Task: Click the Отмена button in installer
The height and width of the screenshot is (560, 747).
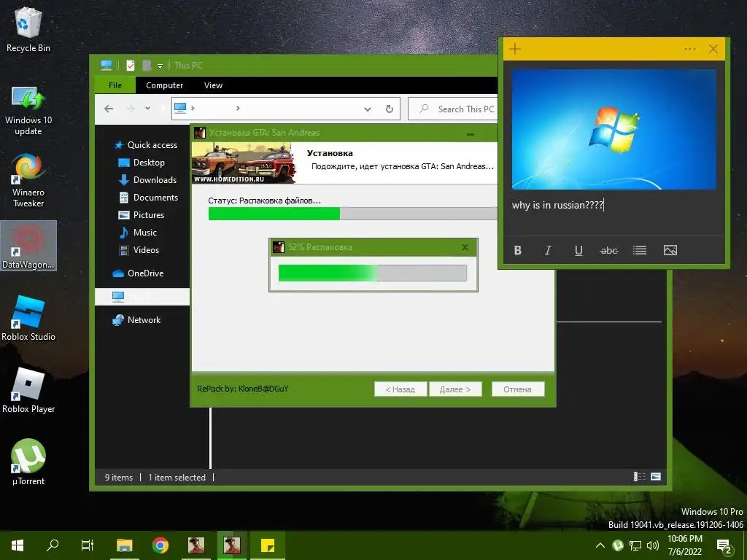Action: pyautogui.click(x=518, y=389)
